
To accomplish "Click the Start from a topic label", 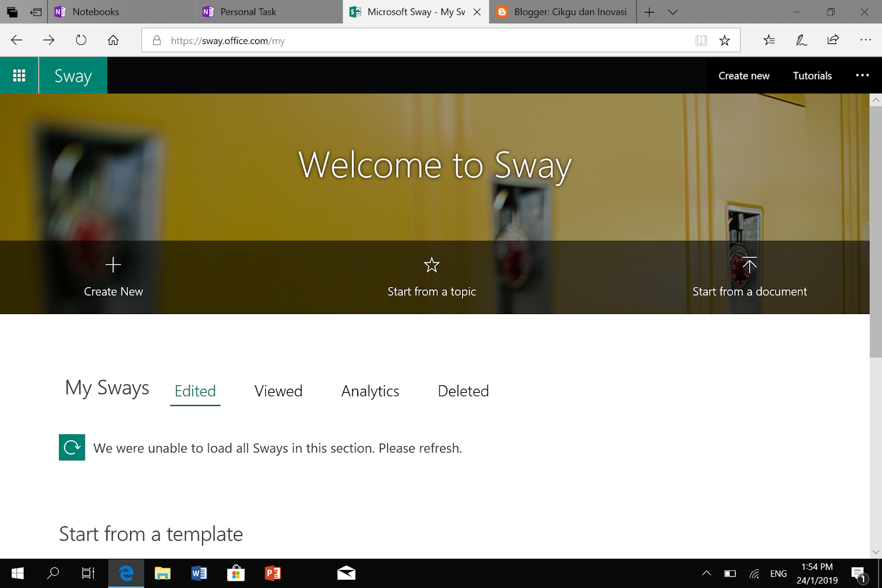I will coord(432,292).
